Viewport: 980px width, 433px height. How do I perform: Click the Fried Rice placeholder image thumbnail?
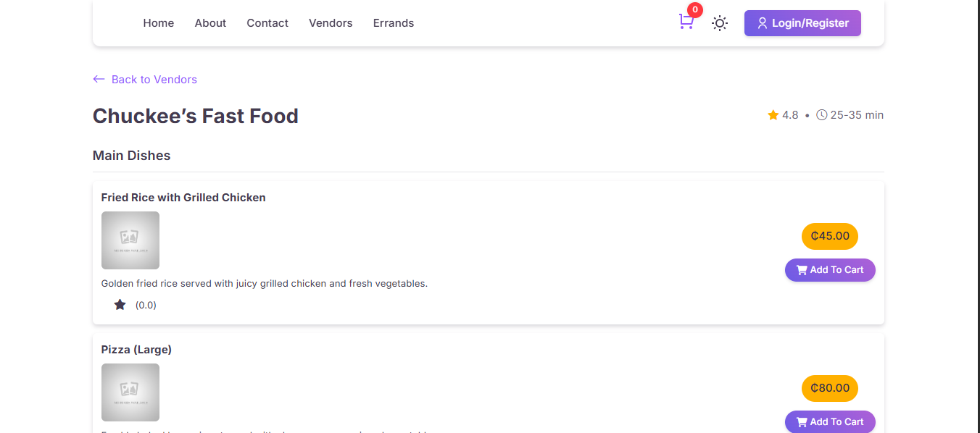click(x=130, y=240)
